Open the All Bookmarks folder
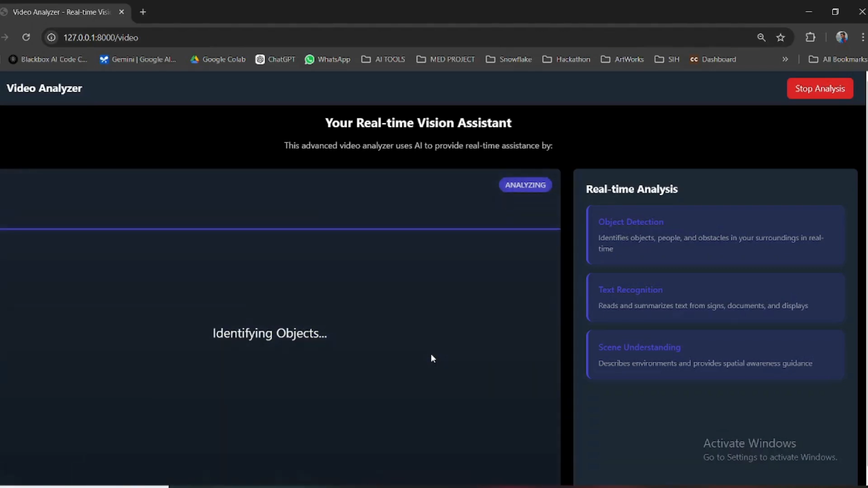Viewport: 868px width, 488px height. tap(838, 59)
